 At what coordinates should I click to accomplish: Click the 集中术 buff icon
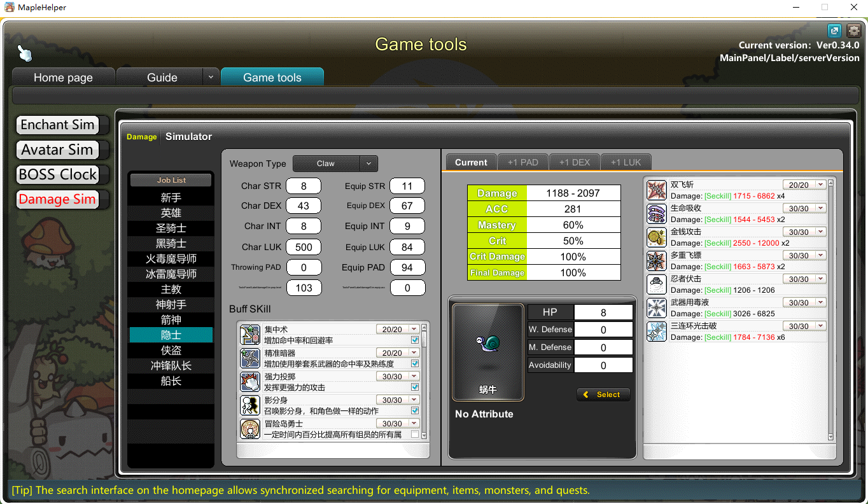click(250, 335)
